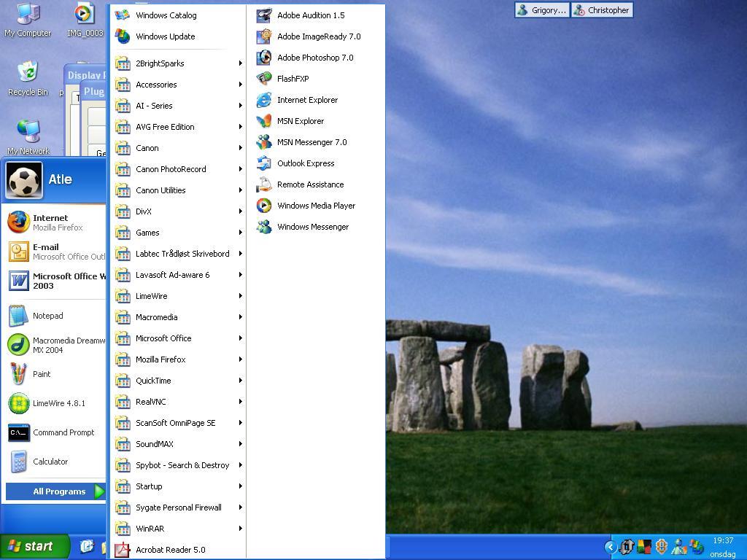Switch to the Grigory user button

[542, 10]
